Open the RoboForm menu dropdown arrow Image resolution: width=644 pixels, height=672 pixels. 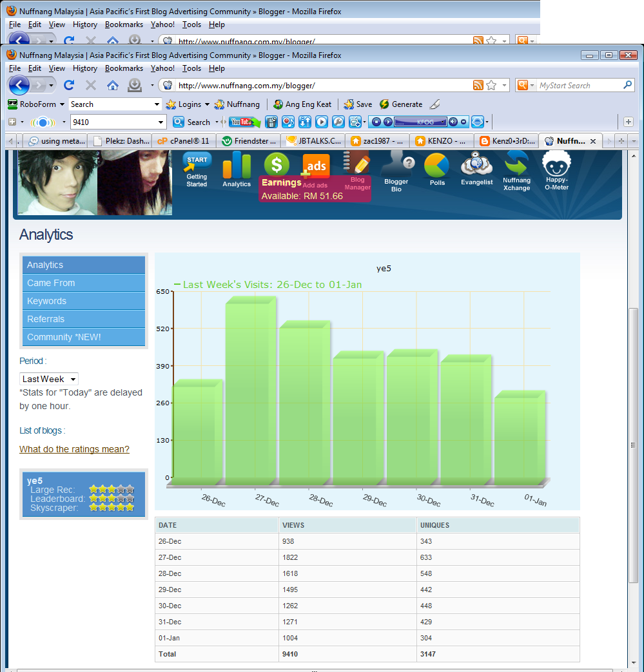[62, 104]
